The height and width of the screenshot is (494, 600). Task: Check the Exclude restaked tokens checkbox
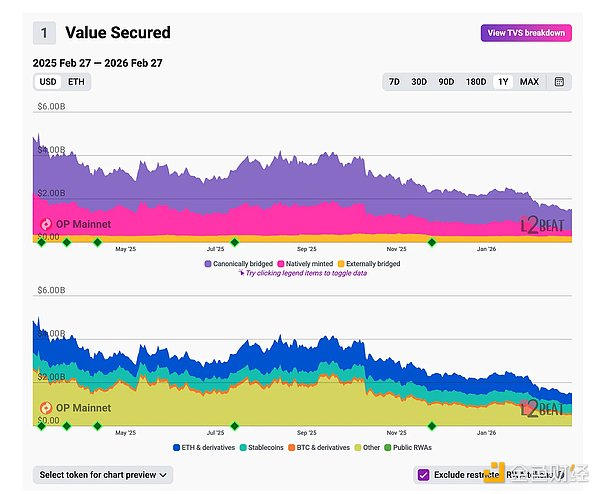click(424, 475)
